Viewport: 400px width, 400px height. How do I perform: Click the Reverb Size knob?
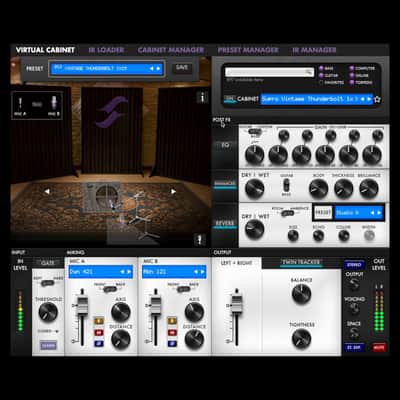tap(293, 235)
